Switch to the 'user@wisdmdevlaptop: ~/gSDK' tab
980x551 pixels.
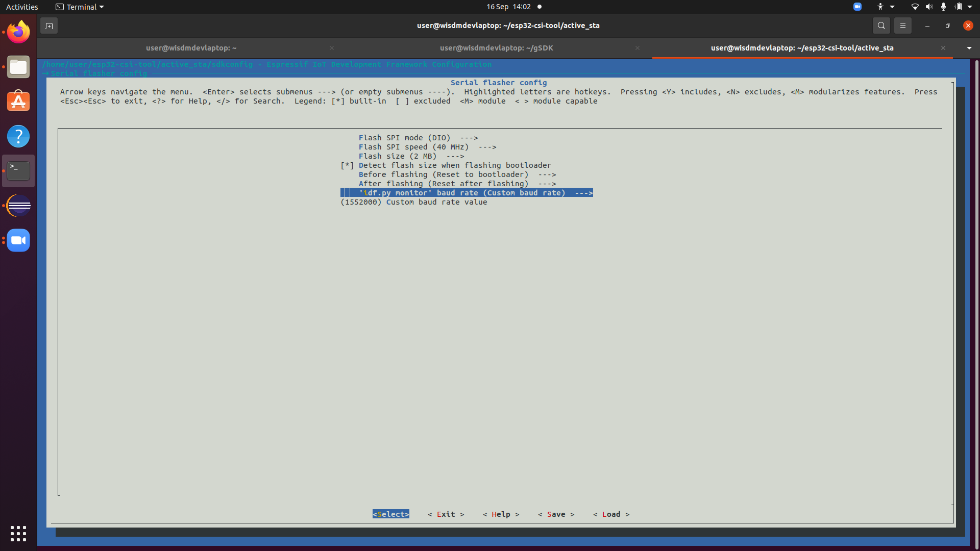click(496, 48)
